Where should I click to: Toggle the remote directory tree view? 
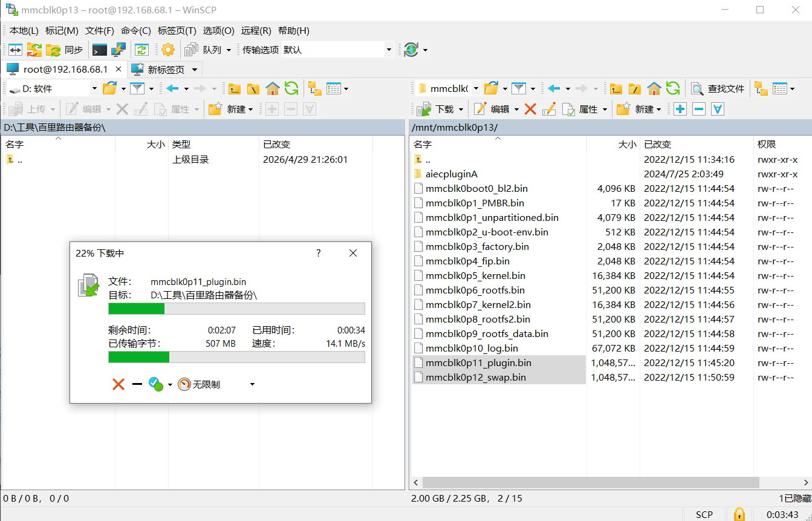761,89
